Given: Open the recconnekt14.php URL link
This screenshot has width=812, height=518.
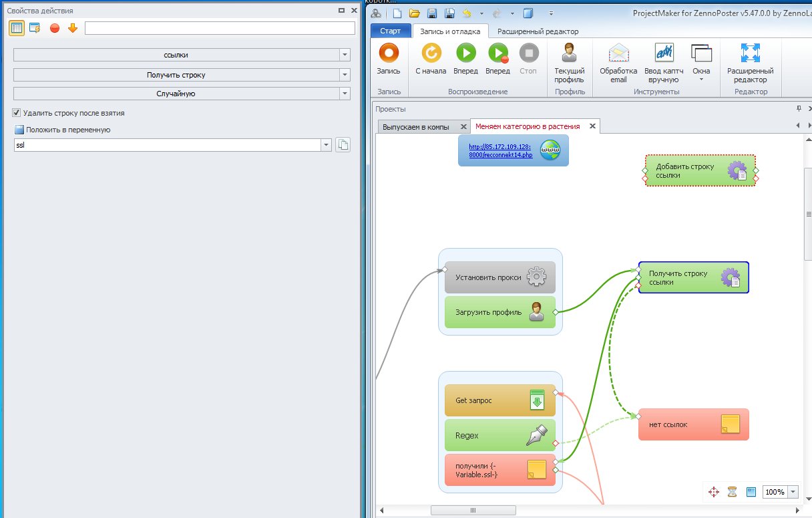Looking at the screenshot, I should (499, 150).
